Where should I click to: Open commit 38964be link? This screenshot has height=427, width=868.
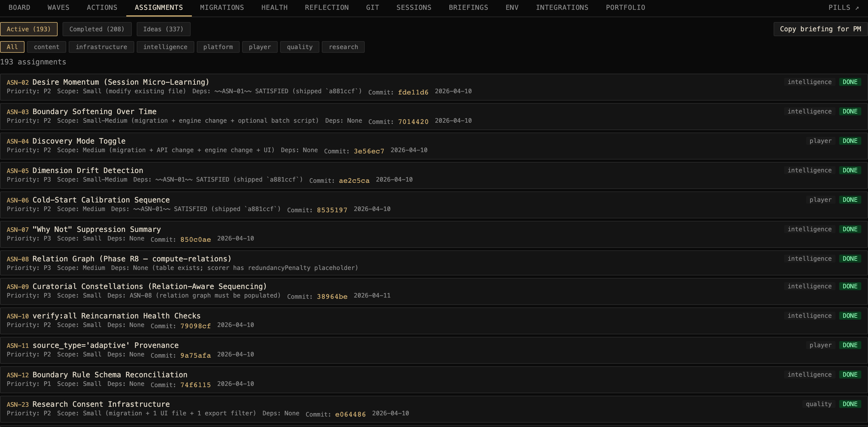(x=332, y=296)
